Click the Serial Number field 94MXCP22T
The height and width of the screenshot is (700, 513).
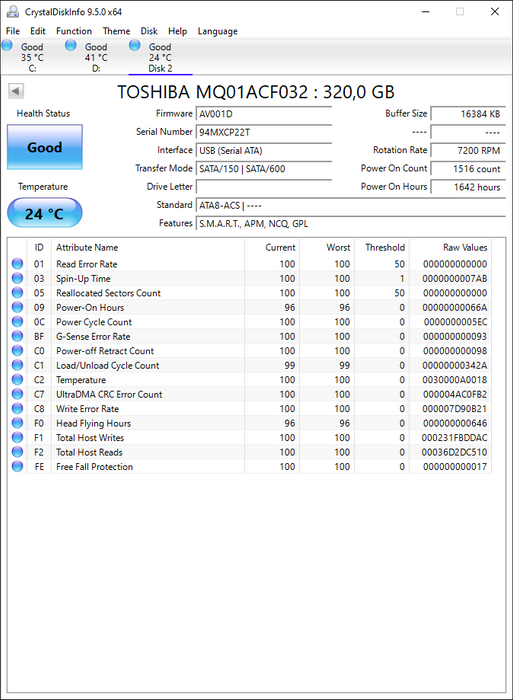click(x=264, y=132)
